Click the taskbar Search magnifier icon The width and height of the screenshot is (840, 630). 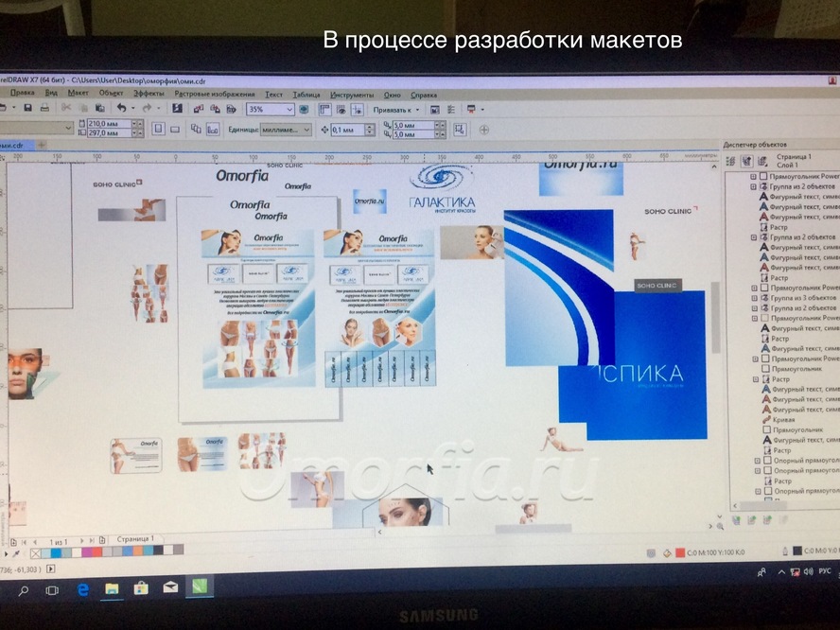tap(24, 591)
